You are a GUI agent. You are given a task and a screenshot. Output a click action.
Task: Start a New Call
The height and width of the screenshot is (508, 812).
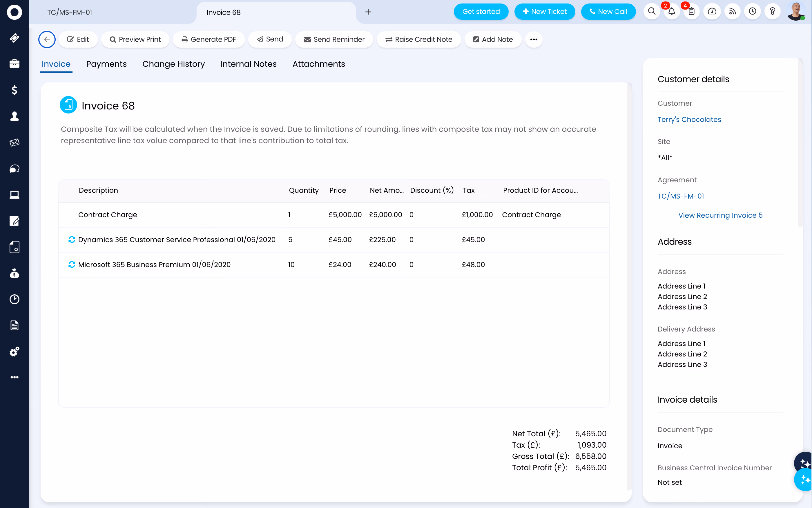pos(608,12)
